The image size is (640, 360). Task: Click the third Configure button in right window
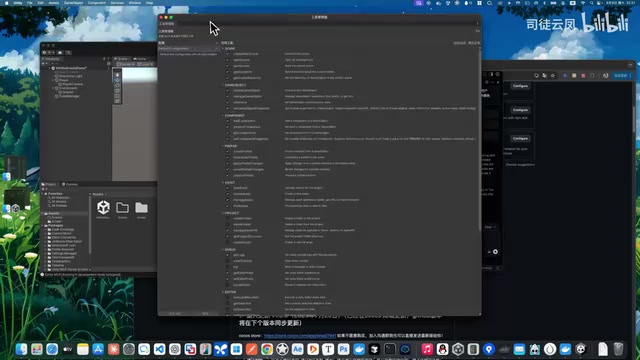[520, 139]
